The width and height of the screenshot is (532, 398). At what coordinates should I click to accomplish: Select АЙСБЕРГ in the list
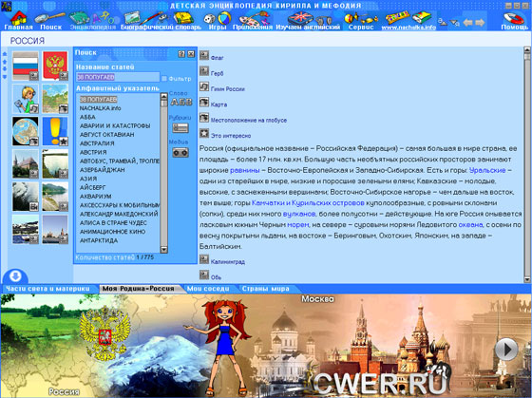(x=93, y=187)
